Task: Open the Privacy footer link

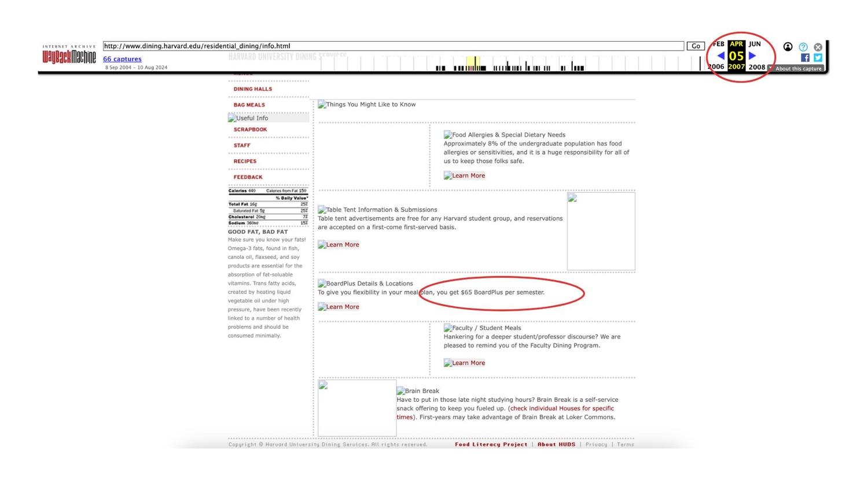Action: coord(596,445)
